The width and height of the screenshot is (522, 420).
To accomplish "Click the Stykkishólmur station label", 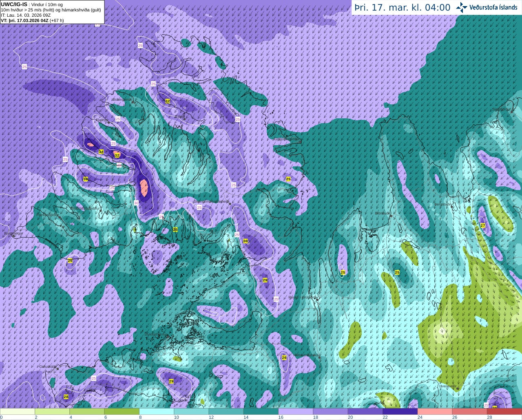I will coord(156,334).
